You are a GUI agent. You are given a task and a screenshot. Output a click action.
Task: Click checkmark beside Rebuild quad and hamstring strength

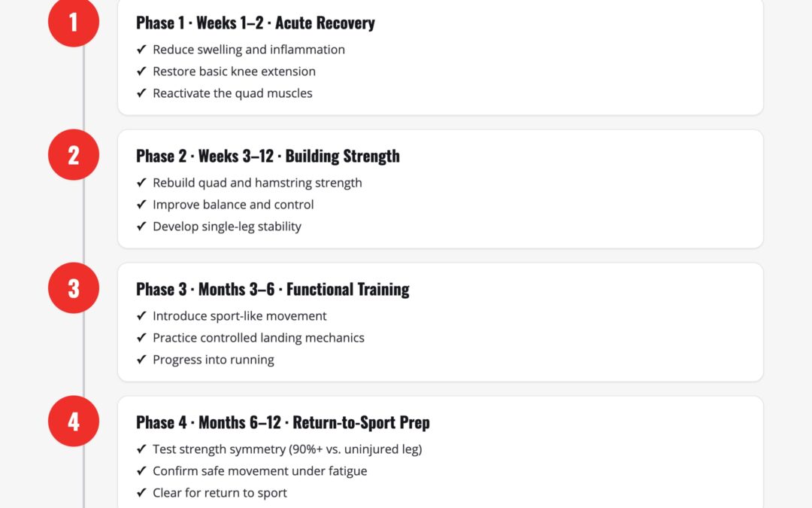141,183
